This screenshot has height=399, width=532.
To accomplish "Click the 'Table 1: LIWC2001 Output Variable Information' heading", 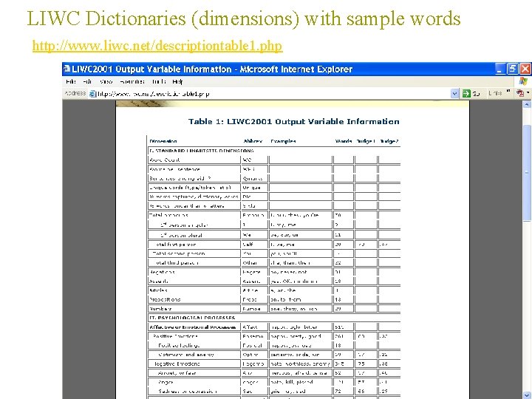I will [x=294, y=121].
